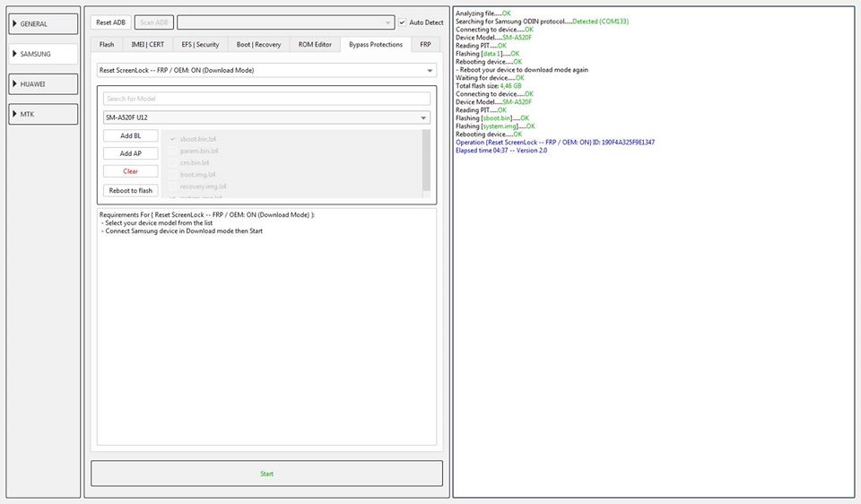Image resolution: width=861 pixels, height=504 pixels.
Task: Expand the HUAWEI sidebar section
Action: tap(43, 84)
